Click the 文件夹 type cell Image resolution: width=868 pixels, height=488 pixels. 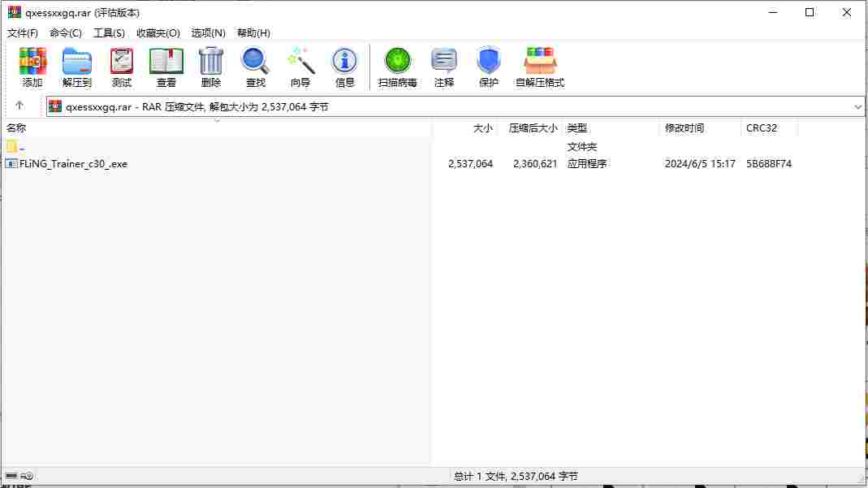point(582,147)
